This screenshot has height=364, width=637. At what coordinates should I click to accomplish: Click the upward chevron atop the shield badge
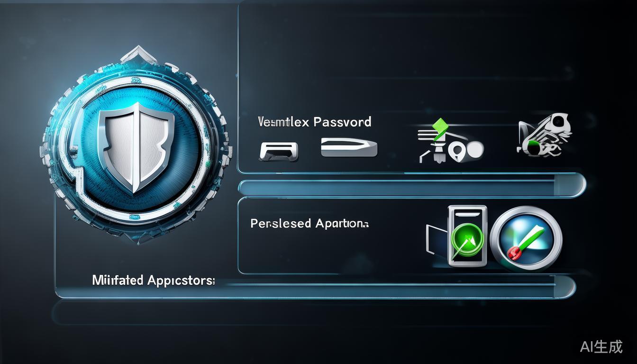click(x=138, y=55)
